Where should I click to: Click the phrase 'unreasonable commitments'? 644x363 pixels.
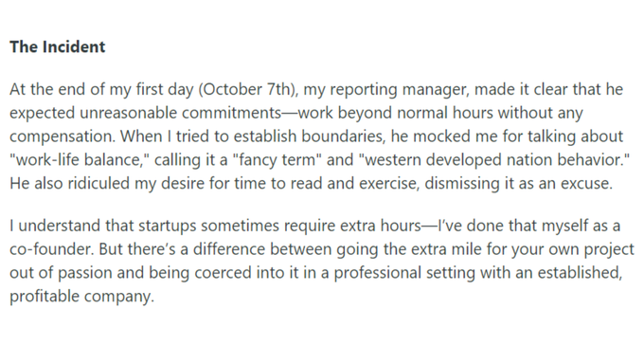[x=180, y=113]
